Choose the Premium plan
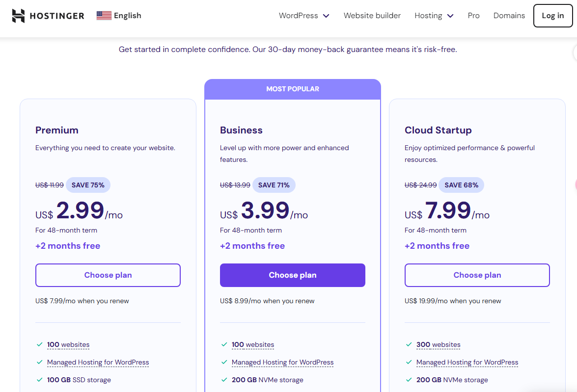 pos(108,275)
